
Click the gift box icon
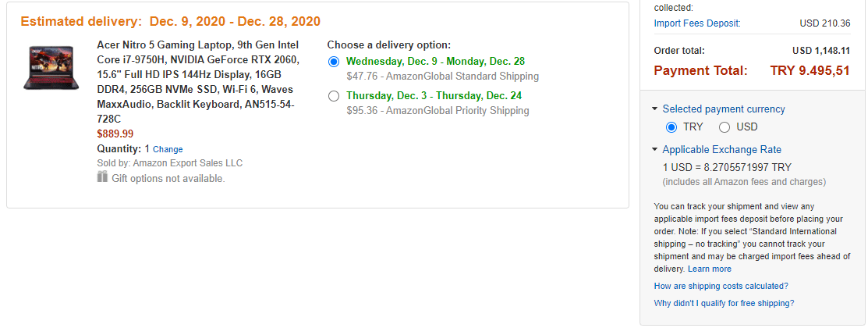point(102,177)
